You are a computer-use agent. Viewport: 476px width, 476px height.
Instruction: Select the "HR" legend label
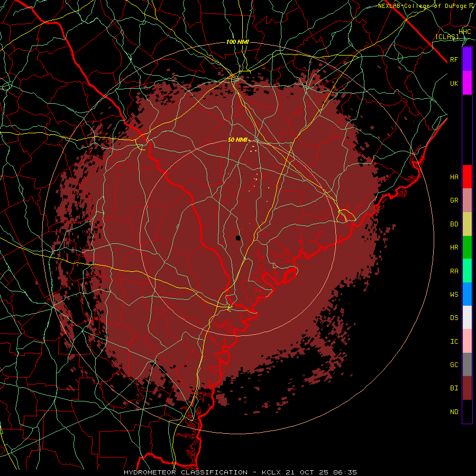coord(454,248)
